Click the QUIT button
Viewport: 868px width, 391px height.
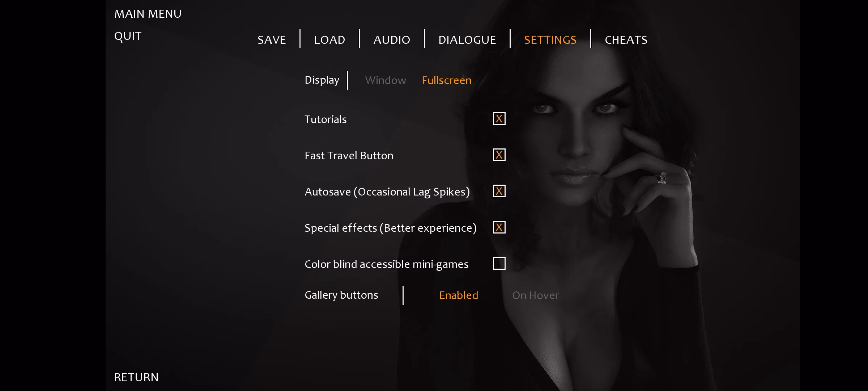[x=128, y=36]
